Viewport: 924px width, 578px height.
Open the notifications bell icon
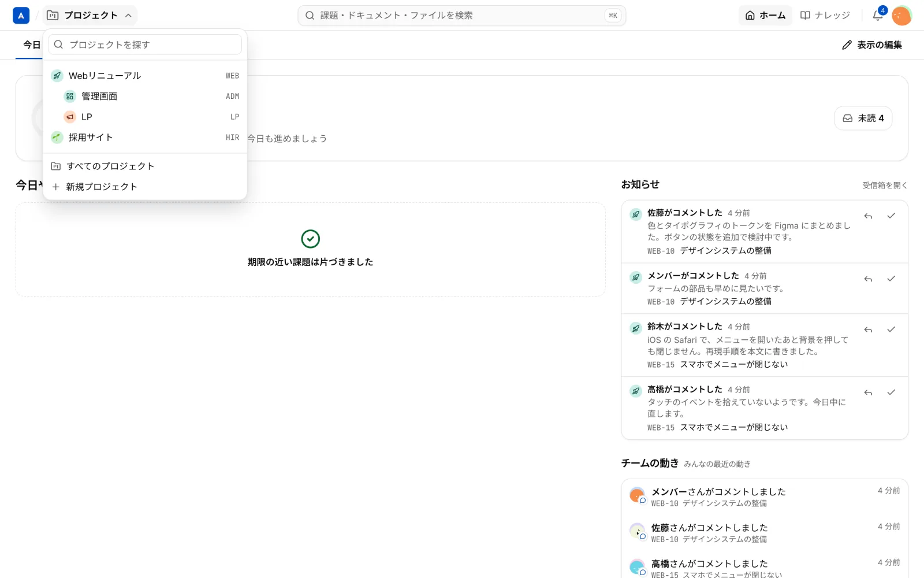878,16
